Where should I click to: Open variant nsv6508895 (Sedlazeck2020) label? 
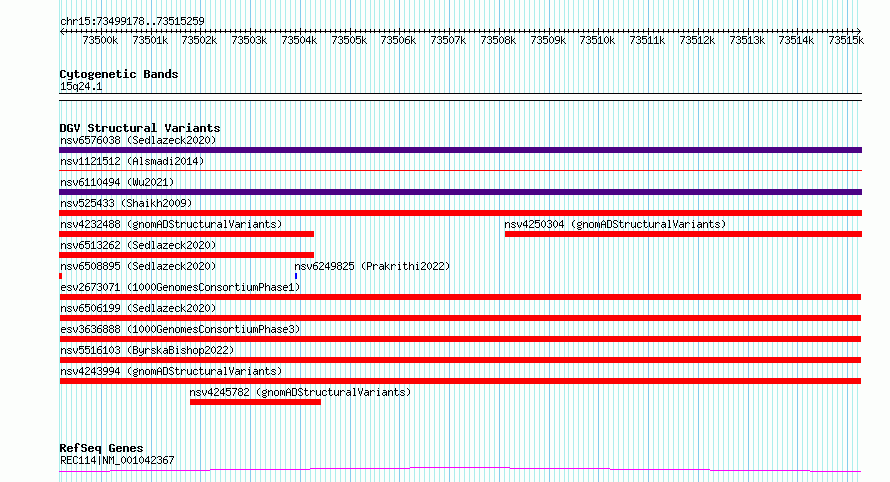click(x=138, y=266)
